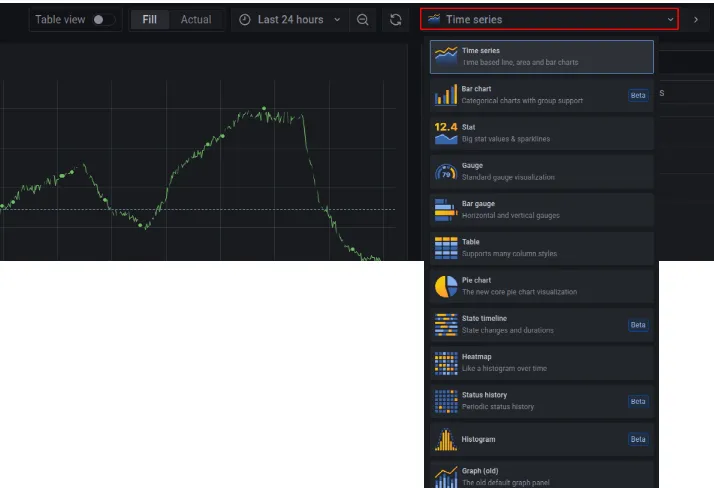Click the Graph (old) icon

pos(446,477)
